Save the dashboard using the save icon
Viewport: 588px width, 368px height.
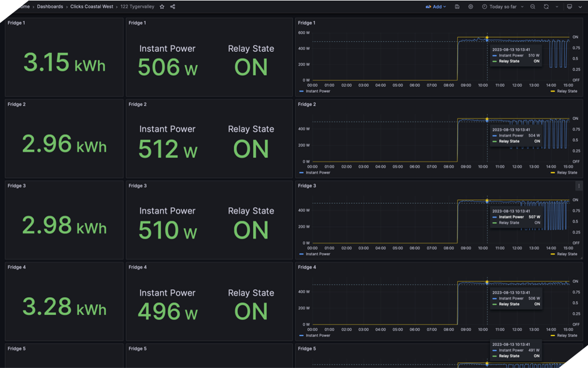tap(457, 6)
